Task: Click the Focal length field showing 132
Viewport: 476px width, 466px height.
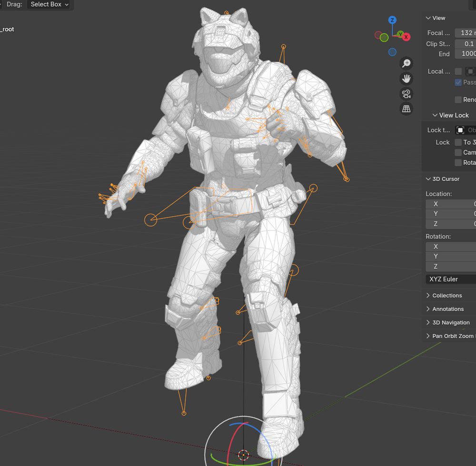Action: click(465, 33)
